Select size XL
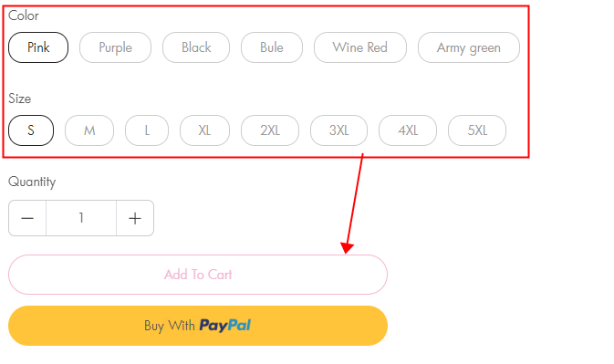This screenshot has width=614, height=364. 204,130
